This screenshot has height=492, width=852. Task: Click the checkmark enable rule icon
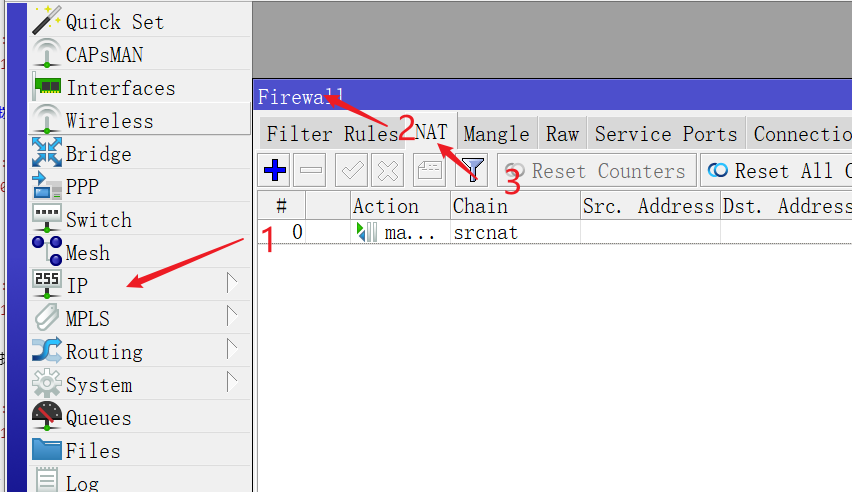click(x=352, y=171)
